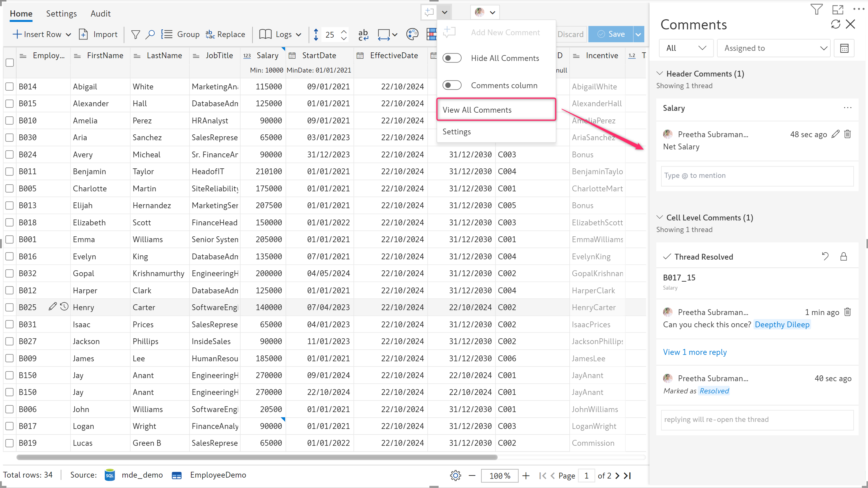Delete the Net Salary comment
Screen dimensions: 868x488
tap(847, 134)
